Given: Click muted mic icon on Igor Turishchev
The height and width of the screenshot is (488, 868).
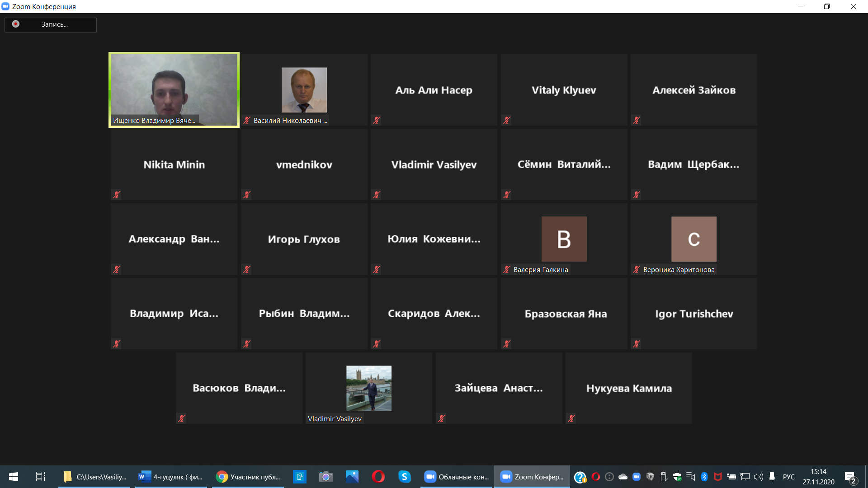Looking at the screenshot, I should 636,344.
